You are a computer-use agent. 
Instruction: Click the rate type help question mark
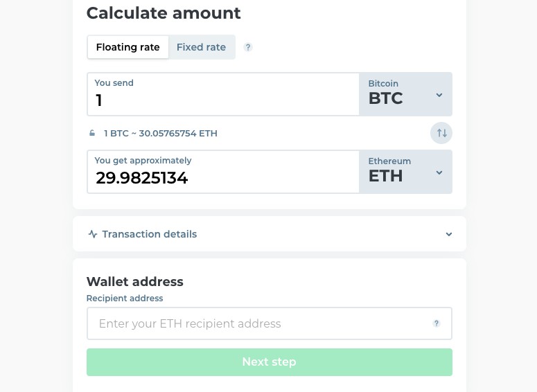248,47
